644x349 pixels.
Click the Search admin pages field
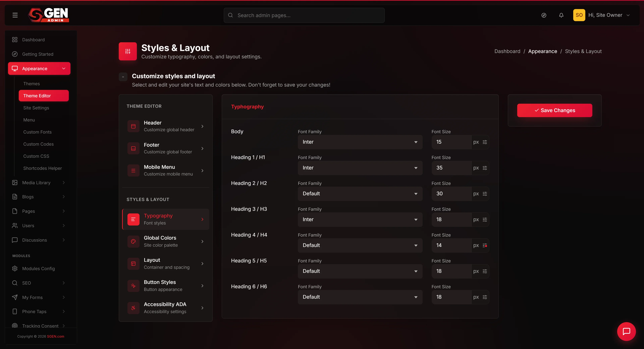[304, 15]
